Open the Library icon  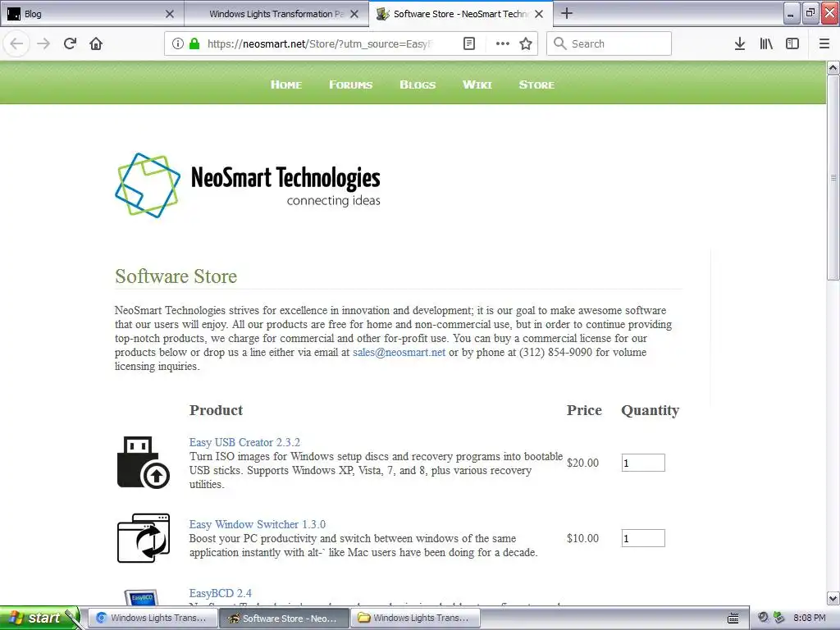[x=766, y=43]
